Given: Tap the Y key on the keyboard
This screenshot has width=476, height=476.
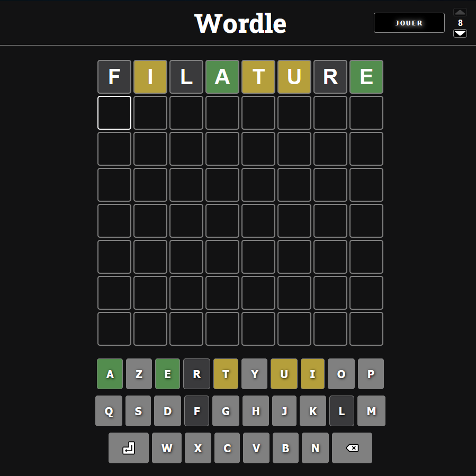Looking at the screenshot, I should (254, 374).
